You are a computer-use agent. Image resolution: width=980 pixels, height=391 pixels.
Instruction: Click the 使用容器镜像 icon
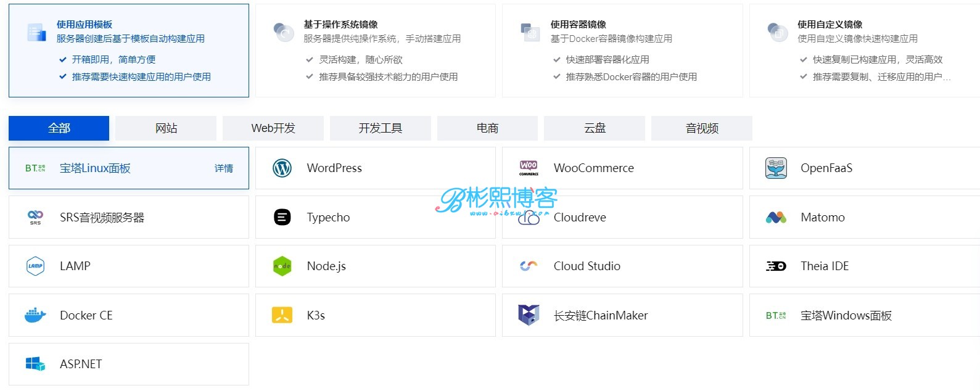[x=530, y=32]
